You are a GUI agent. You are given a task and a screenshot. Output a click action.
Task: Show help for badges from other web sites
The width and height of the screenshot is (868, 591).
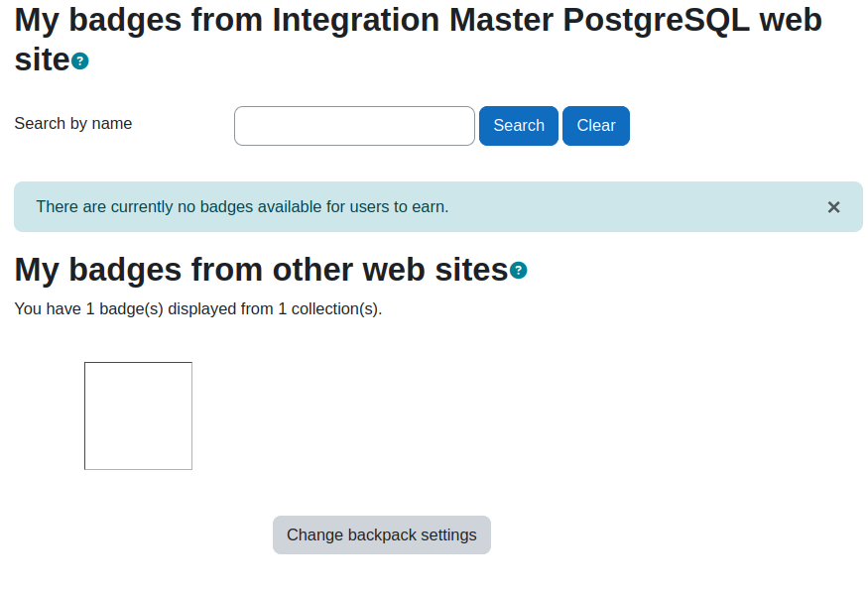518,271
